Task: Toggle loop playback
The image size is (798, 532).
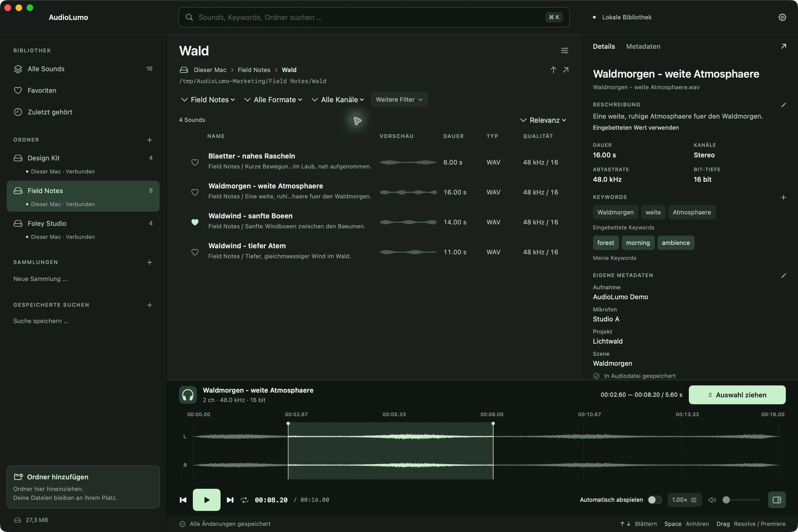Action: (x=245, y=500)
